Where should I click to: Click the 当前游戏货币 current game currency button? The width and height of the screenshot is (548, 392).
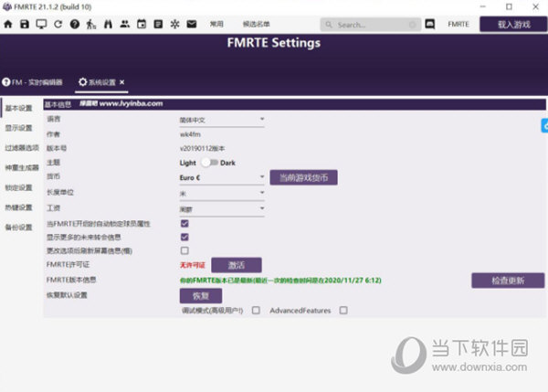(303, 177)
